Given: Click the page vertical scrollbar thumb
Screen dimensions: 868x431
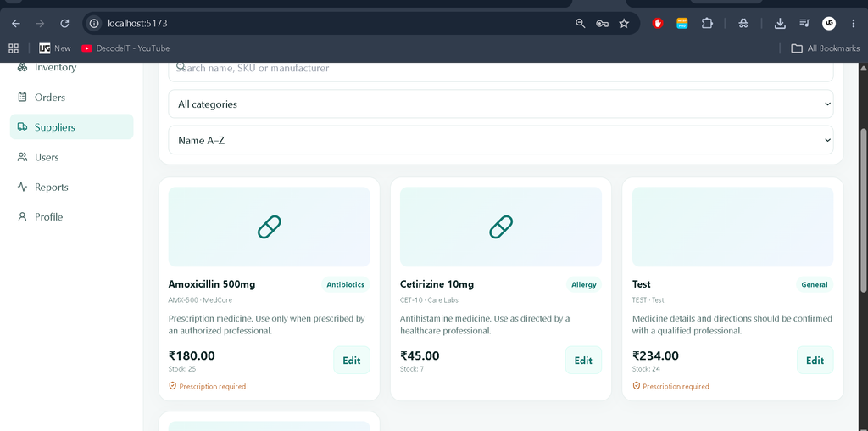Looking at the screenshot, I should [x=863, y=210].
